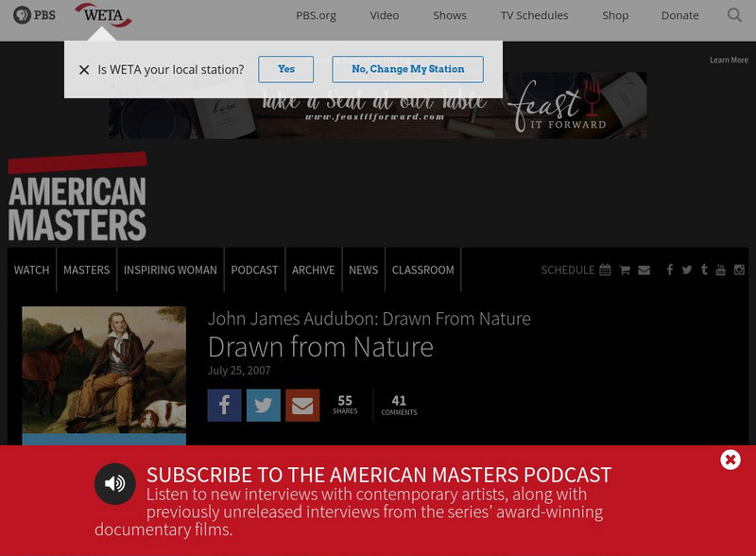Screen dimensions: 756x556
Task: Click Subscribe to the American Masters Podcast heading
Action: click(379, 475)
